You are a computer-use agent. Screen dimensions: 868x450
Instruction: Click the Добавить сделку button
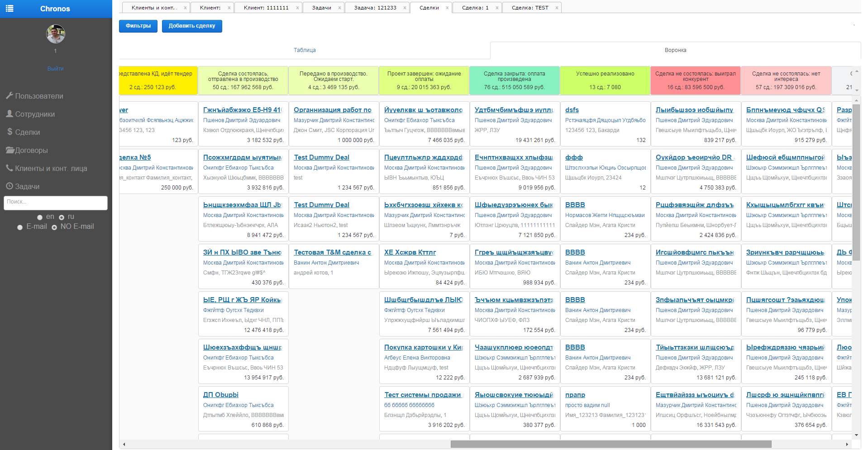[192, 26]
